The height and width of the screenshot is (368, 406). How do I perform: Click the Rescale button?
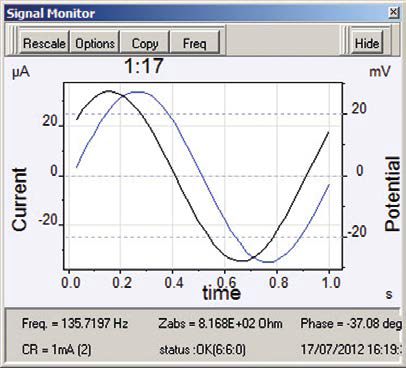tap(44, 43)
